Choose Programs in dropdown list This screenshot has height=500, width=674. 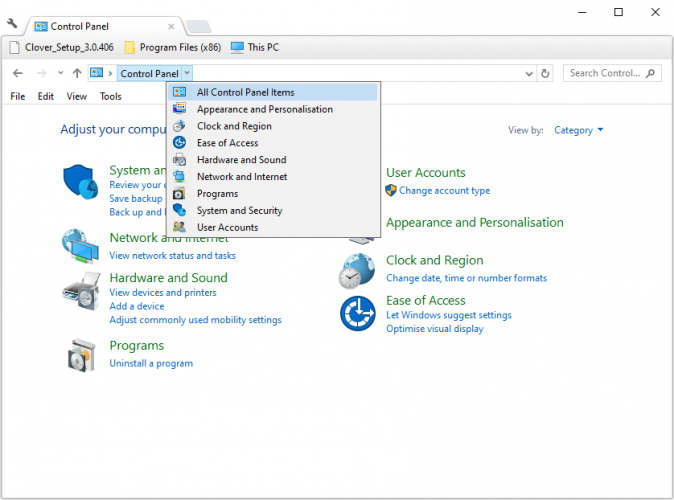tap(273, 193)
